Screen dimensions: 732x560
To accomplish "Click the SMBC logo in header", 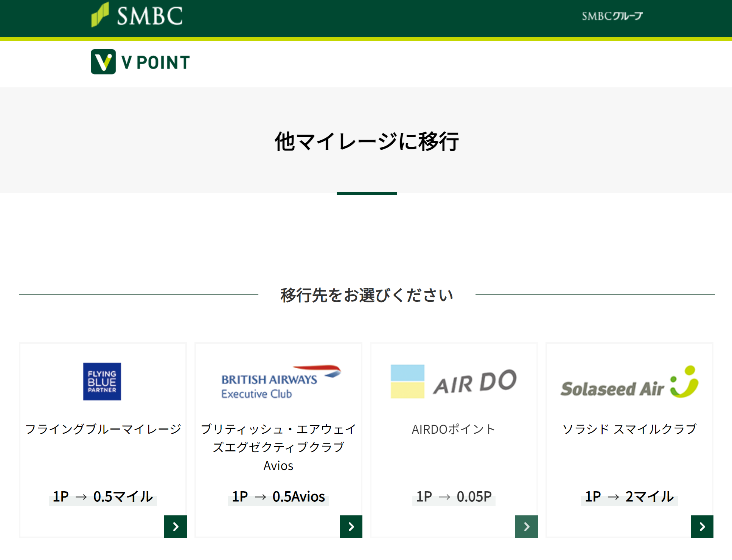I will [137, 15].
